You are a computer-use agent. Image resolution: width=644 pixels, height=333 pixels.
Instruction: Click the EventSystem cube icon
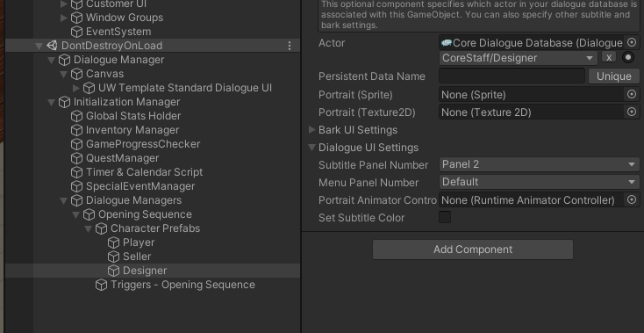76,32
